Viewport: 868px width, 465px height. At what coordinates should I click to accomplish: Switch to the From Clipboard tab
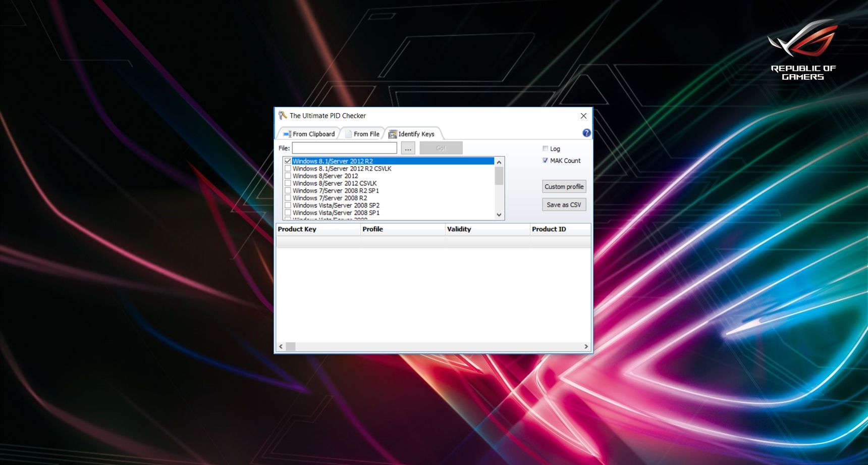click(309, 134)
